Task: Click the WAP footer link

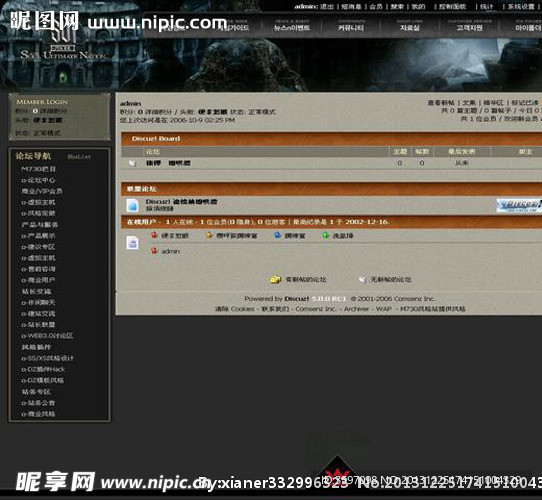Action: [384, 309]
